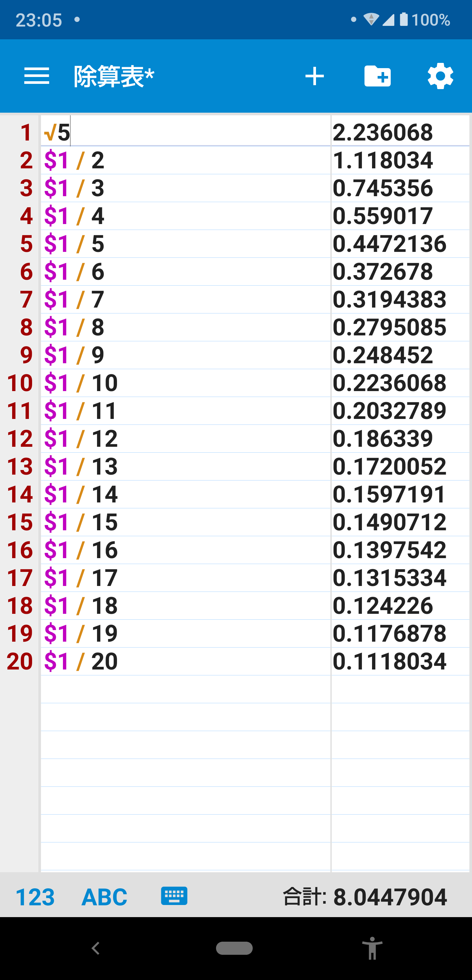Tap the 除算表* title
Viewport: 472px width, 980px height.
pyautogui.click(x=114, y=76)
